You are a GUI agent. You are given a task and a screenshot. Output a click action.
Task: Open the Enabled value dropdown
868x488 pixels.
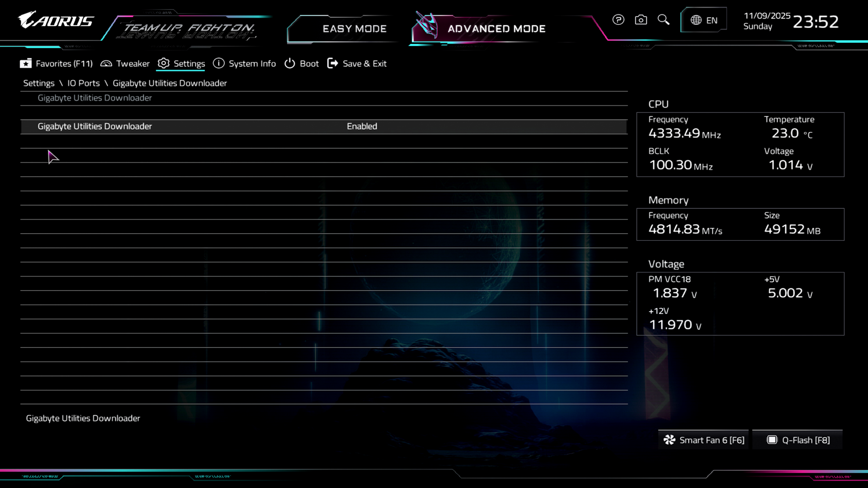[x=362, y=127]
